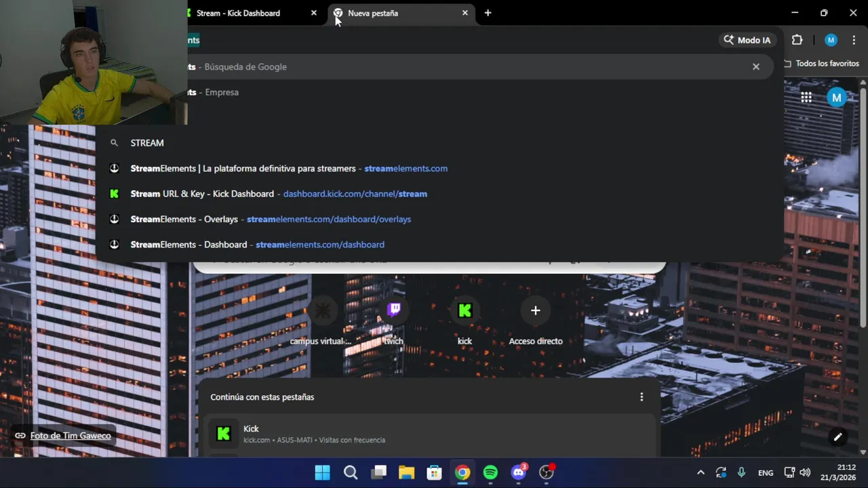Open a new tab with plus button
The image size is (868, 488).
[x=488, y=13]
